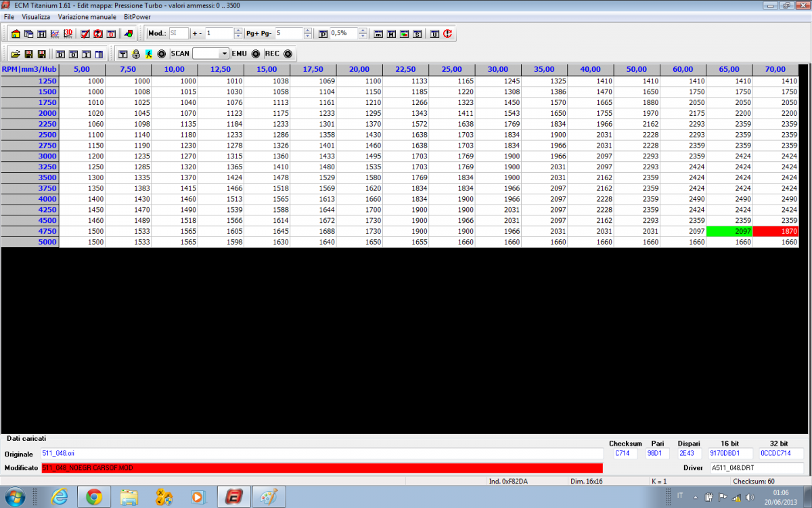The image size is (812, 508).
Task: Increase the percentage value with up arrow
Action: pyautogui.click(x=363, y=30)
